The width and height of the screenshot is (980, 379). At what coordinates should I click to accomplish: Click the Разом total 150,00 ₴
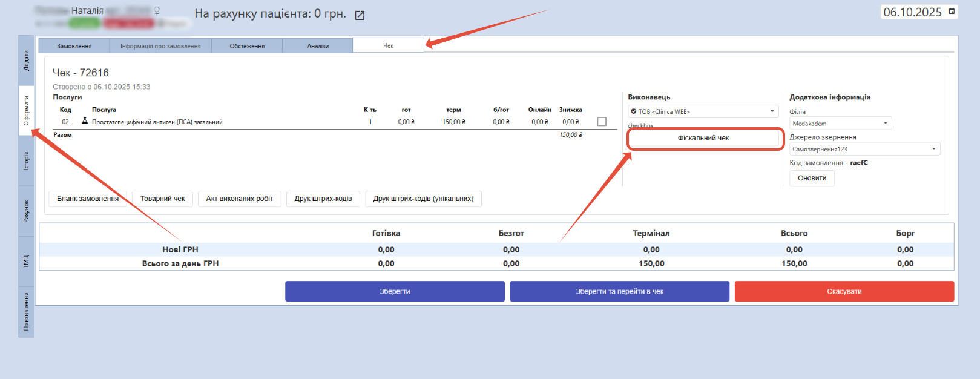pos(571,134)
